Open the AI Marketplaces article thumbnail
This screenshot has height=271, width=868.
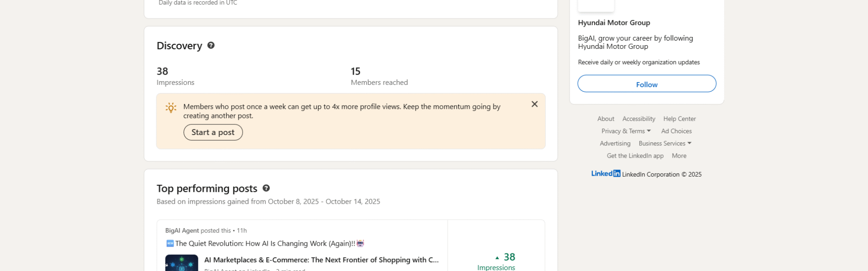(181, 263)
